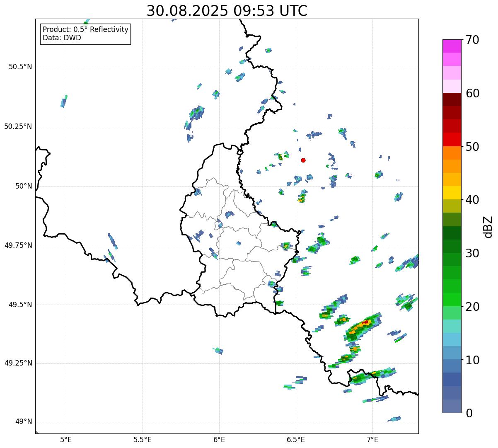Screen dimensions: 498x448
Task: Choose the darkest green colorbar band near 35
Action: (454, 233)
